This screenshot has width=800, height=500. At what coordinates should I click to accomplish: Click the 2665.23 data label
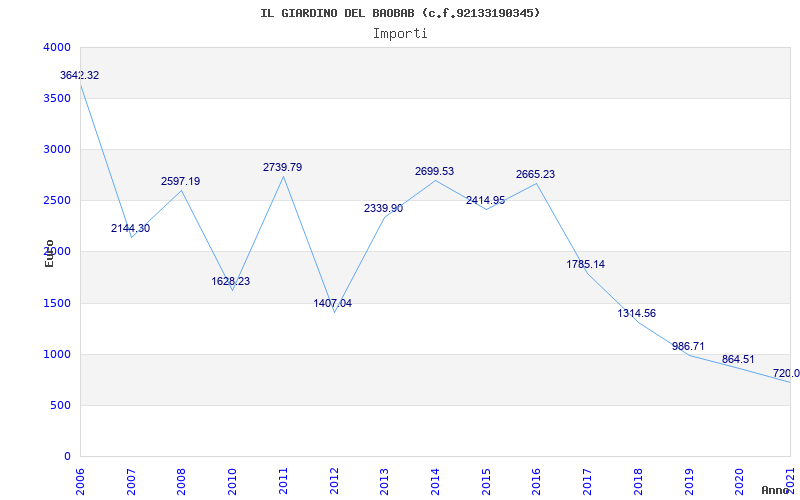click(x=535, y=174)
